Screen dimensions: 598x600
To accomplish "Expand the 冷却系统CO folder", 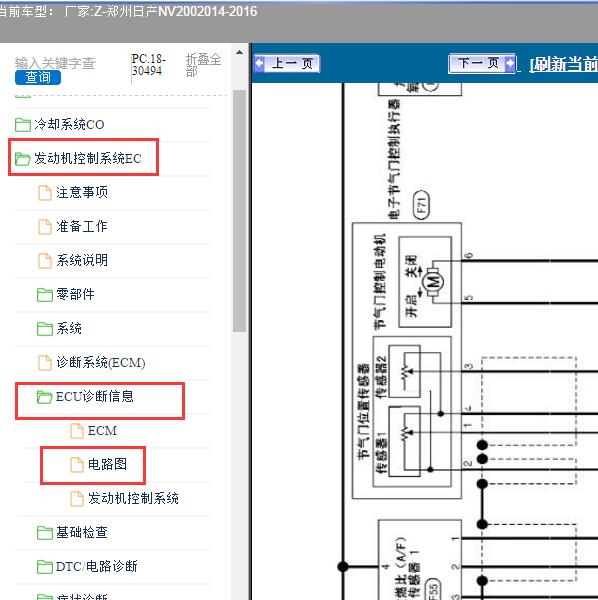I will coord(69,124).
